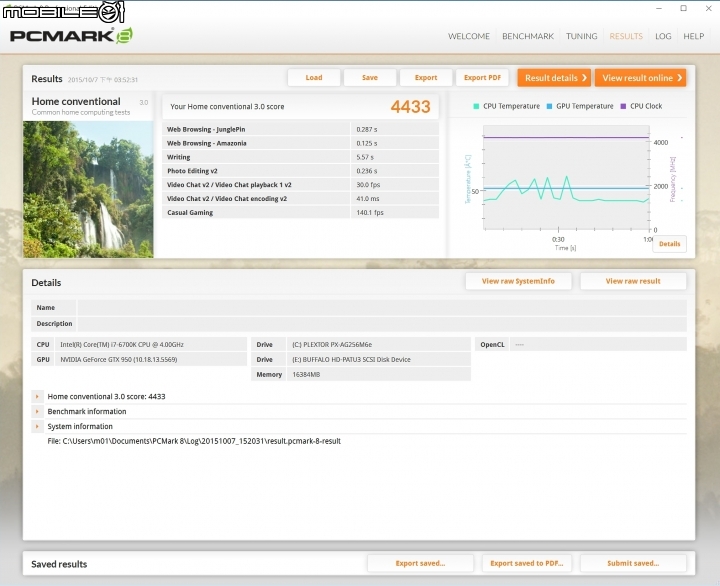
Task: Click the Load results button
Action: click(314, 78)
